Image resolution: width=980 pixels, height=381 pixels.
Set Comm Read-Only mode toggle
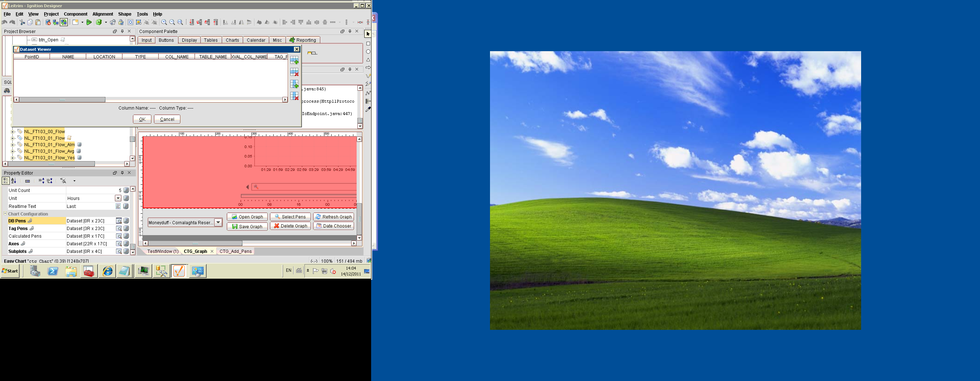[56, 22]
